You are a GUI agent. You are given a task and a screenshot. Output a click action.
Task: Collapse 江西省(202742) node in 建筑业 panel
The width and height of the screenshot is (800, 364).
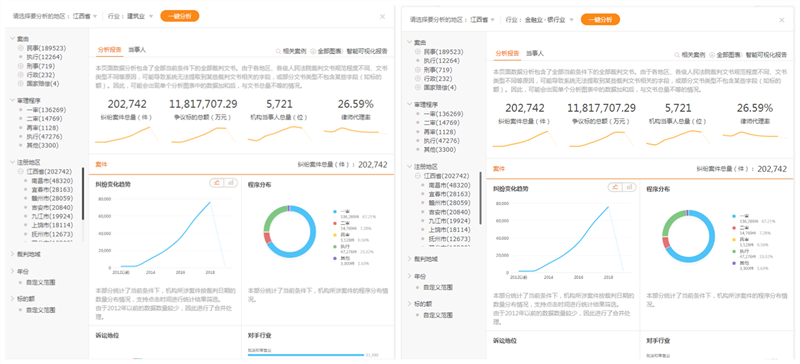pos(20,171)
